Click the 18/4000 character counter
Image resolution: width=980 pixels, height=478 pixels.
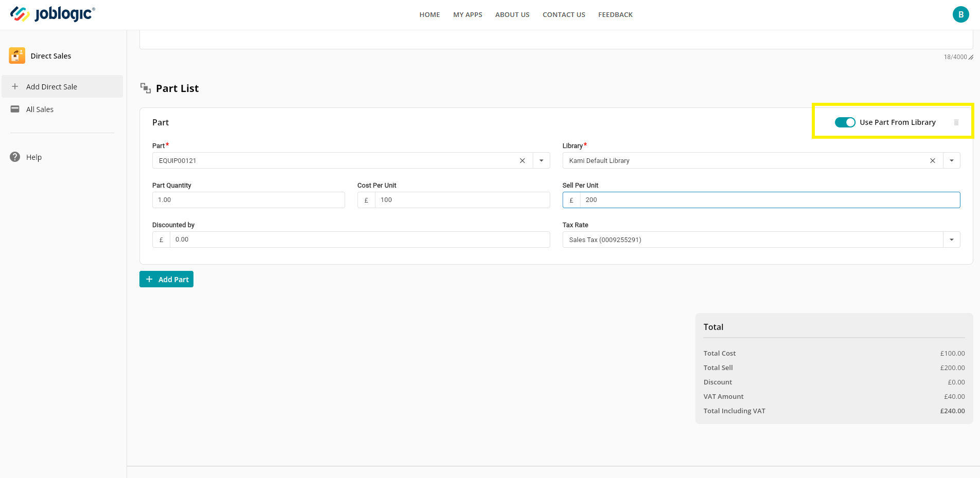(x=955, y=57)
